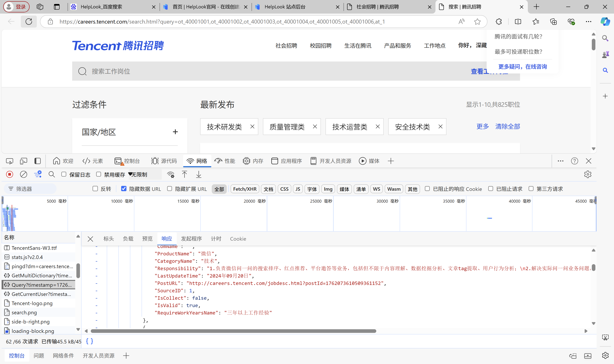The height and width of the screenshot is (364, 614).
Task: Click the import HAR upload arrow icon
Action: point(185,174)
